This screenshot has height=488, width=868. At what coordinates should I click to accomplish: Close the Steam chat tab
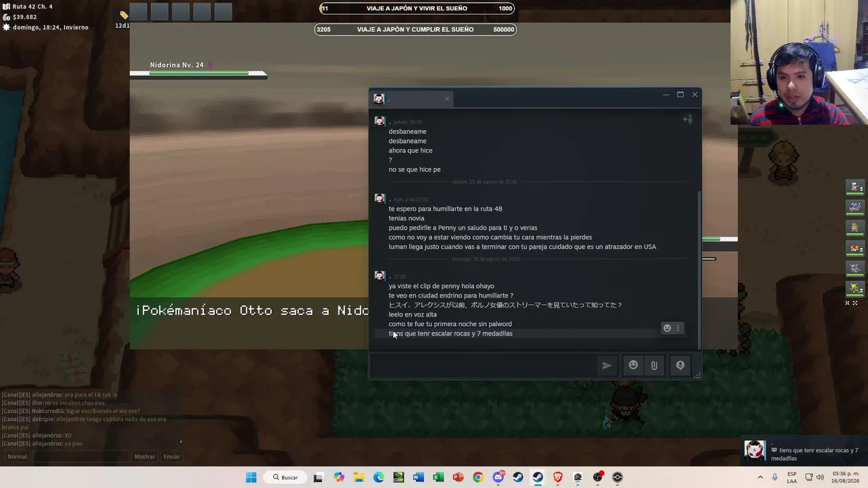click(447, 99)
